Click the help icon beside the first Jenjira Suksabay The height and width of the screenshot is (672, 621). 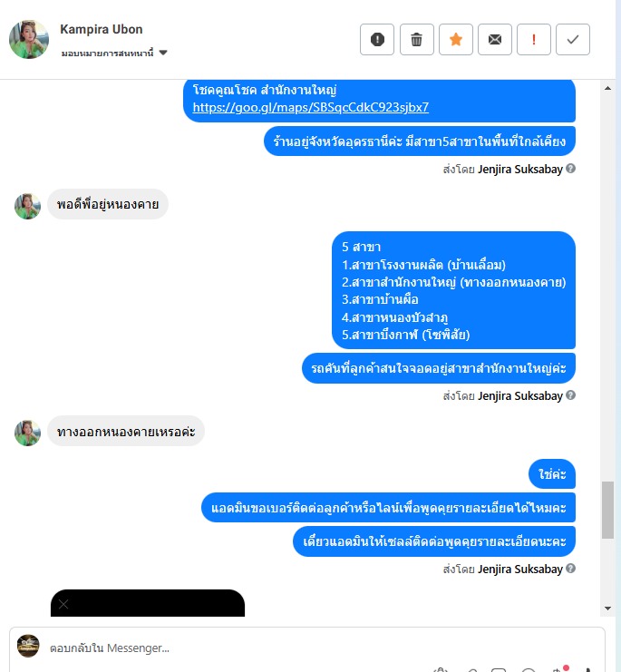[570, 169]
